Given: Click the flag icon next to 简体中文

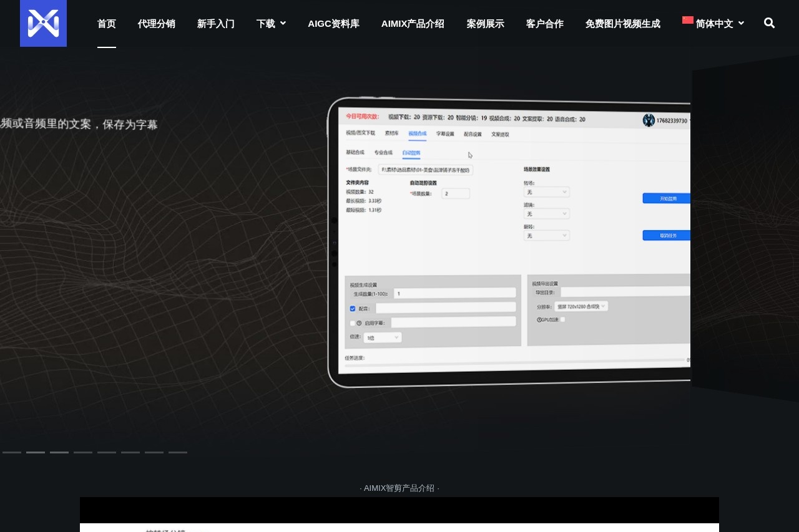Looking at the screenshot, I should 687,20.
